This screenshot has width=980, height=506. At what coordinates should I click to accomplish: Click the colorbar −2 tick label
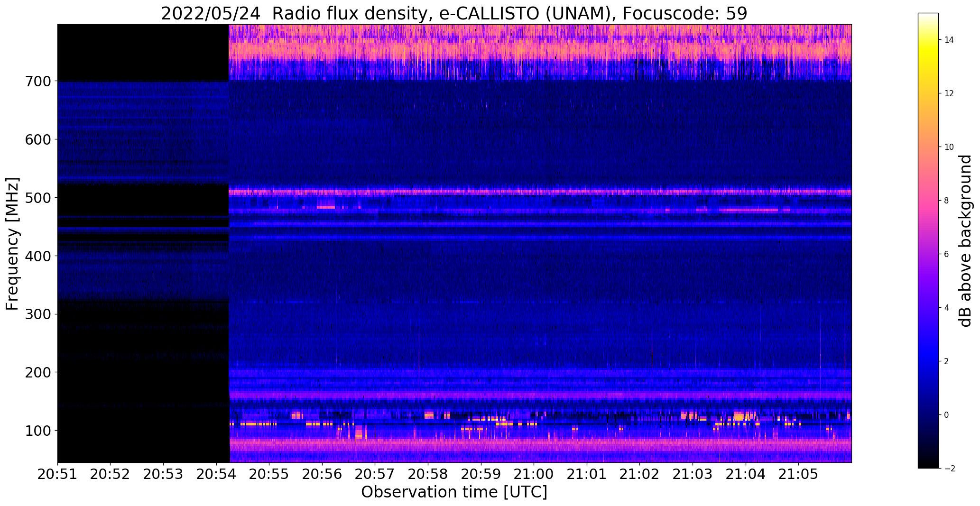point(949,469)
